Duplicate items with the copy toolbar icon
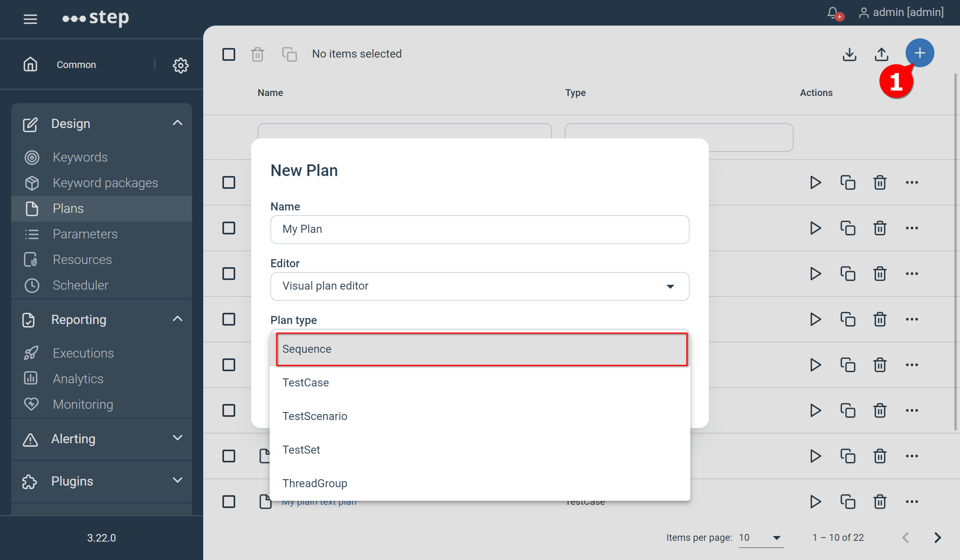 pyautogui.click(x=289, y=54)
